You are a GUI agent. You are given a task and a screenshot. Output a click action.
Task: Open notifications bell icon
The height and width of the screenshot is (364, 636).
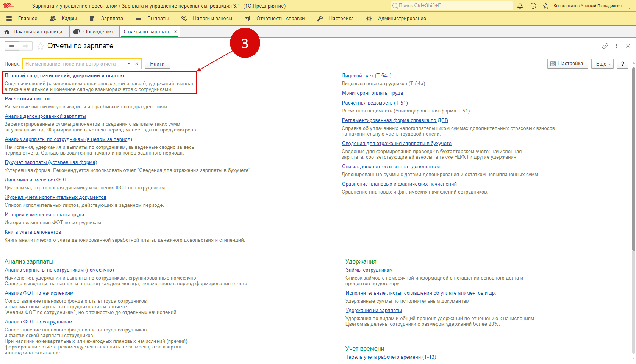point(520,6)
